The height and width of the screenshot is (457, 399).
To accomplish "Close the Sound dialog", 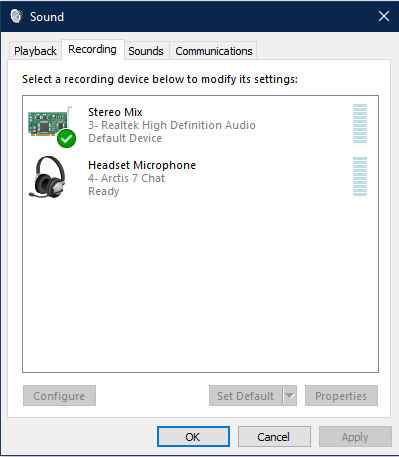I will pyautogui.click(x=384, y=16).
